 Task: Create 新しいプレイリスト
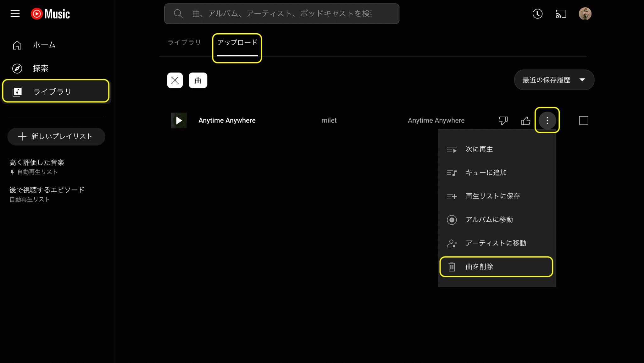click(56, 136)
